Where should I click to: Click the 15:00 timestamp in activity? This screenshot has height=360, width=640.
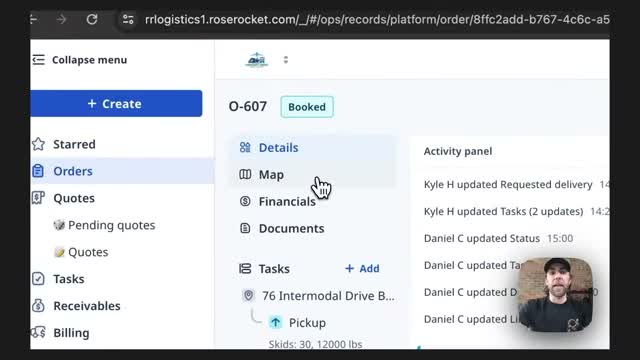click(560, 238)
